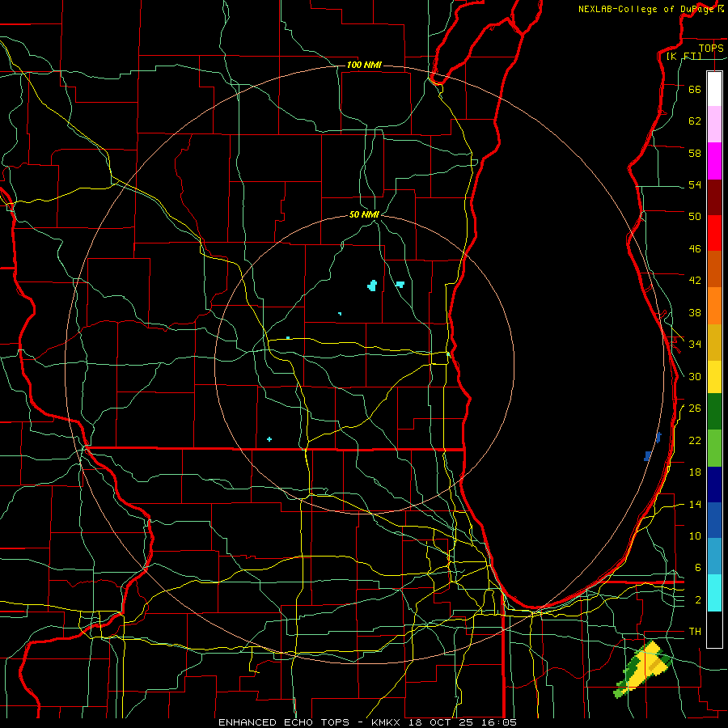Click the 38 legend value
This screenshot has height=728, width=728.
tap(695, 312)
